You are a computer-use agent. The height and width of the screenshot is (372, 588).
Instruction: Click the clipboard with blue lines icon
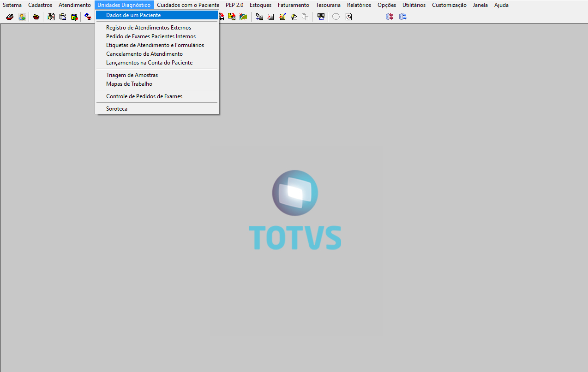[63, 17]
